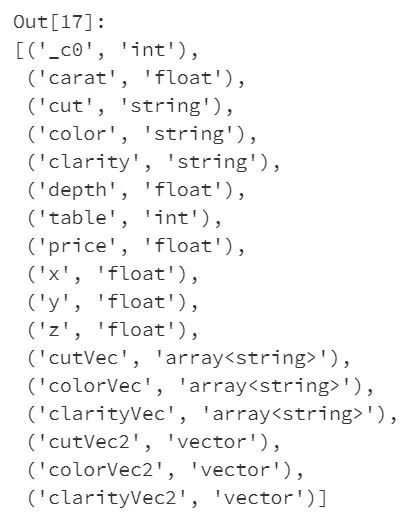Click the 'clarityVec' column name

pyautogui.click(x=107, y=415)
